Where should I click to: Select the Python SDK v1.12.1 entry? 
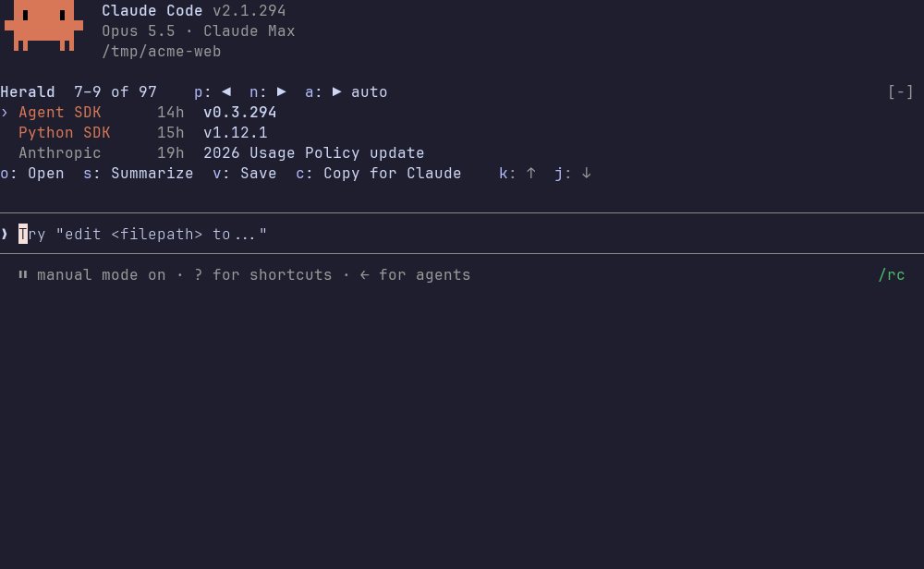point(142,132)
